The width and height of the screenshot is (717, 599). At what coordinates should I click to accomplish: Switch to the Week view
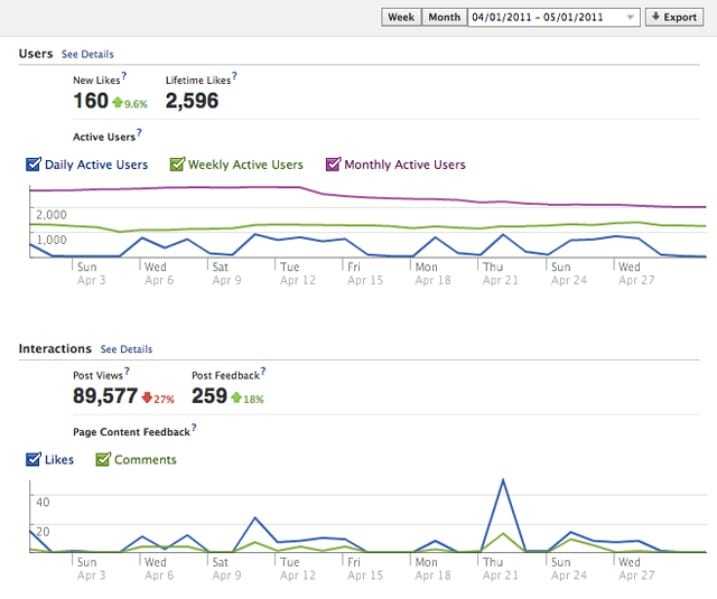[x=400, y=17]
